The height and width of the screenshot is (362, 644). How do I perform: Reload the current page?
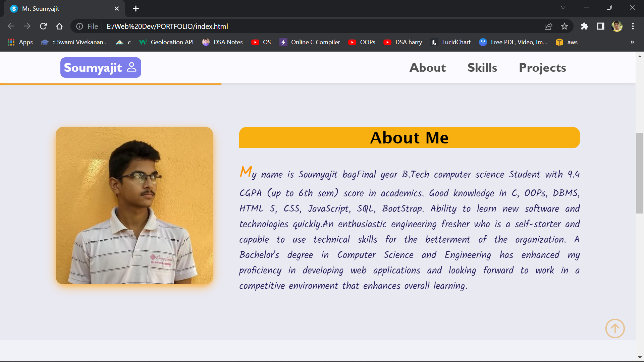(43, 26)
